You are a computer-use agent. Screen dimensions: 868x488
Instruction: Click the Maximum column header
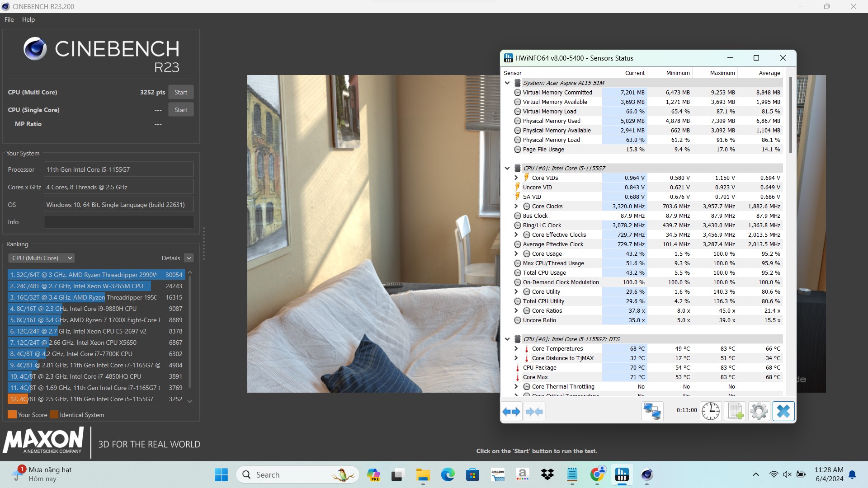(715, 73)
